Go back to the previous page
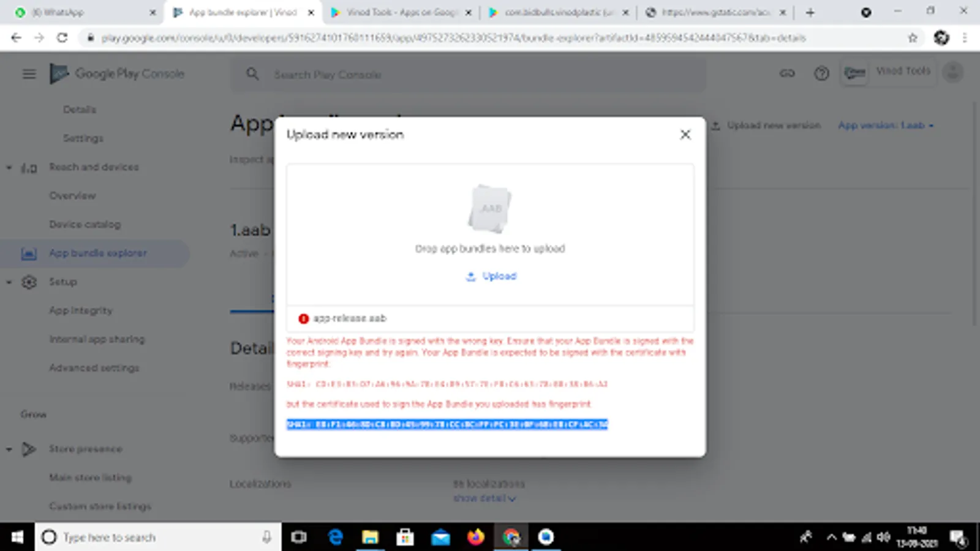This screenshot has height=551, width=980. pyautogui.click(x=16, y=38)
